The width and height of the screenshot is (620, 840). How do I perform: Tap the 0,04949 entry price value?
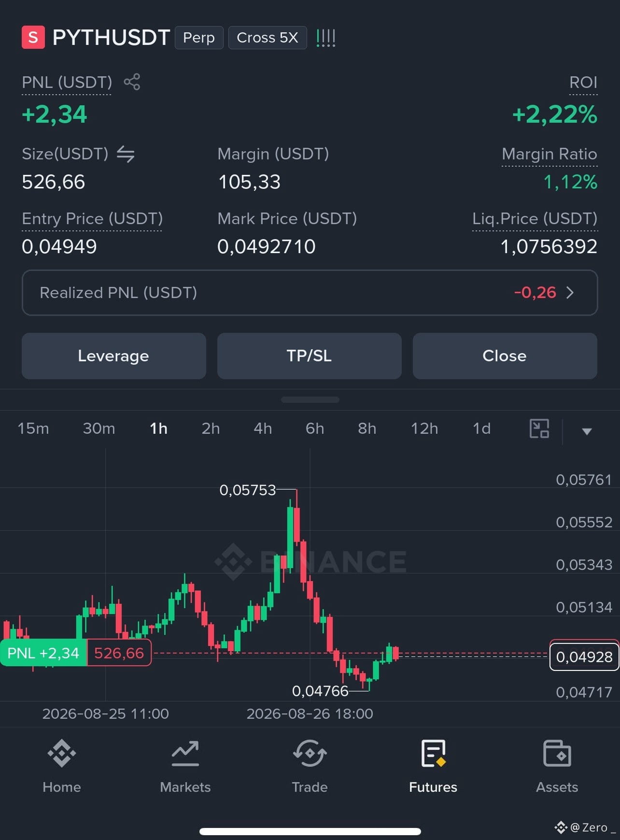pyautogui.click(x=59, y=247)
